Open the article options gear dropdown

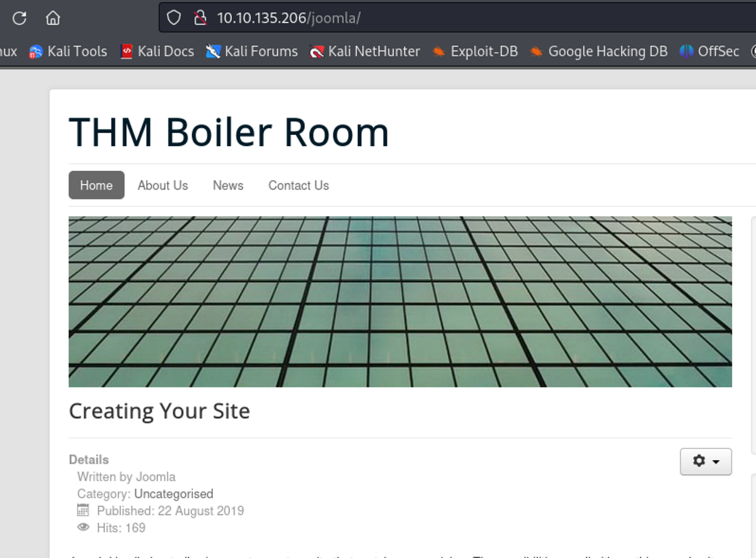(x=705, y=462)
